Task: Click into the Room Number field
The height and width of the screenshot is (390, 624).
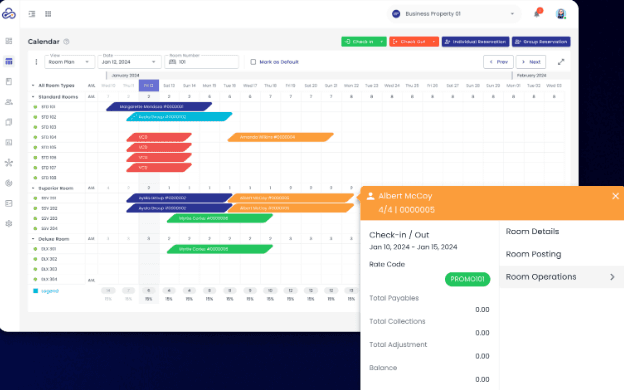Action: point(201,62)
